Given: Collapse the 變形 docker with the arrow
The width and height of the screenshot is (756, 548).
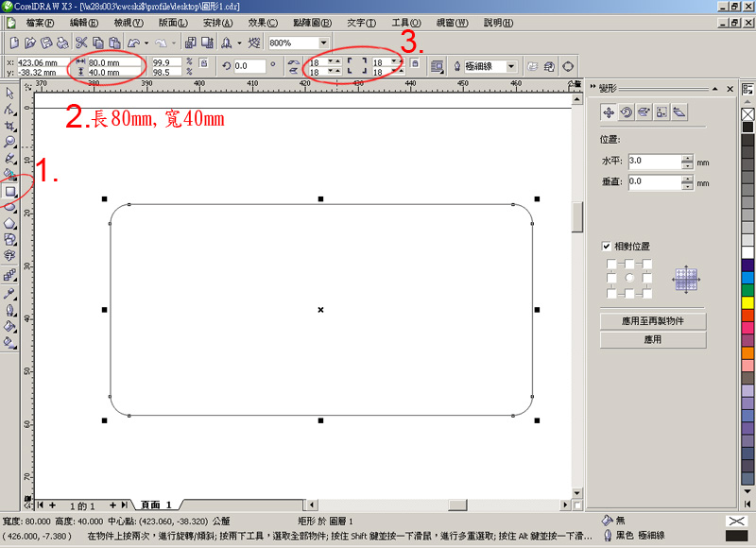Looking at the screenshot, I should tap(714, 89).
